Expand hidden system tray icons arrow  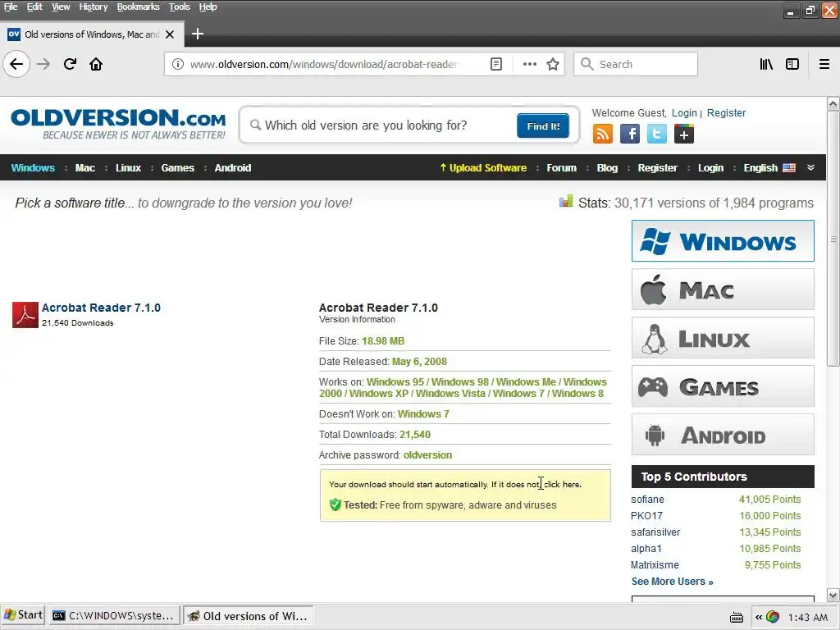pyautogui.click(x=759, y=617)
